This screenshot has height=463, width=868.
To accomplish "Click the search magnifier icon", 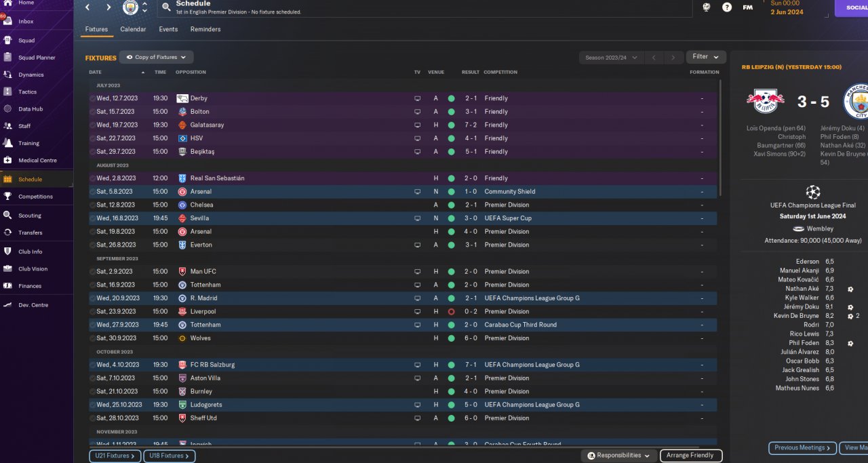I will [167, 7].
